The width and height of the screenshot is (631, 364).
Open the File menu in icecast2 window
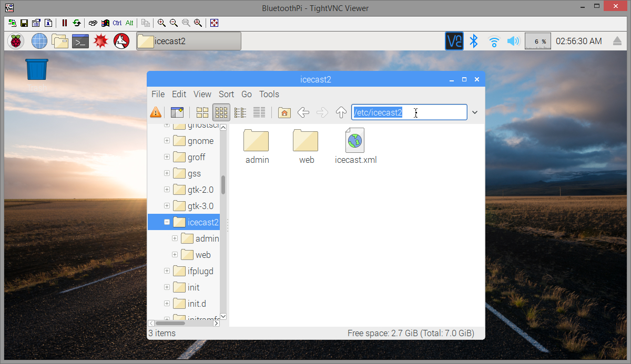pos(158,94)
